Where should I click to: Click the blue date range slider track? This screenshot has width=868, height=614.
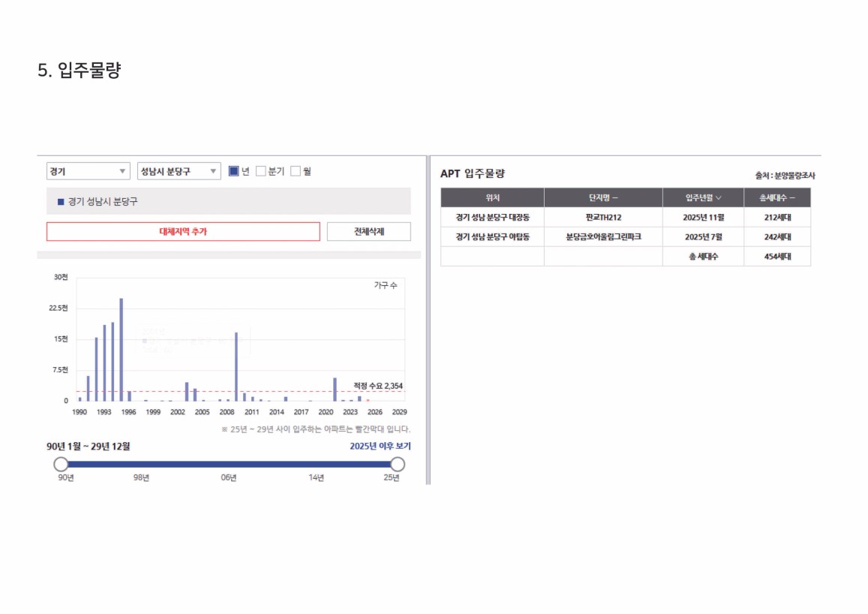click(229, 464)
